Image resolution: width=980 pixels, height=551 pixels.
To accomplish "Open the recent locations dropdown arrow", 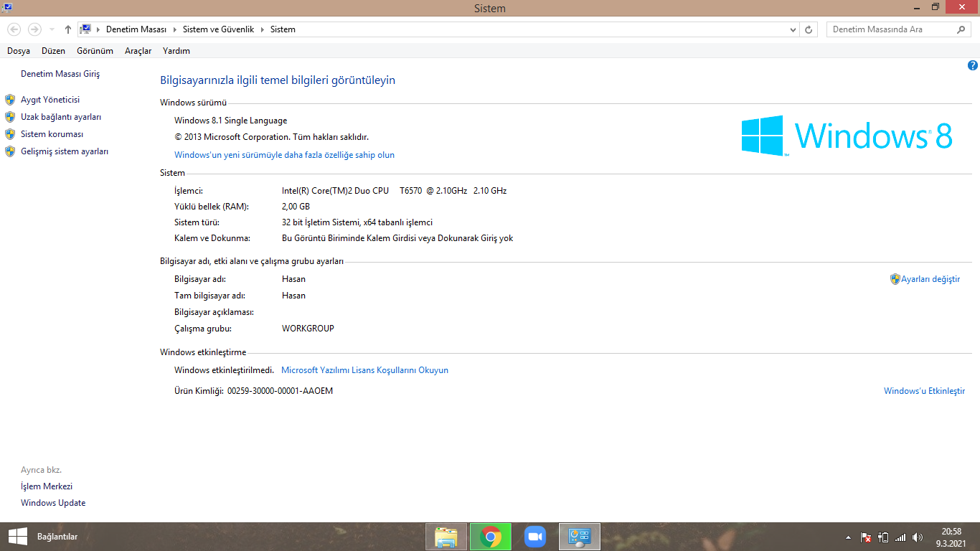I will pyautogui.click(x=52, y=29).
